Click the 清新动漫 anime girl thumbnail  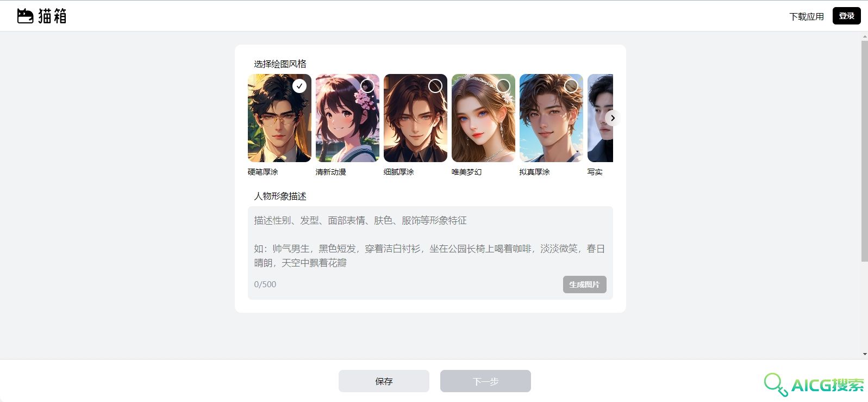pos(347,118)
